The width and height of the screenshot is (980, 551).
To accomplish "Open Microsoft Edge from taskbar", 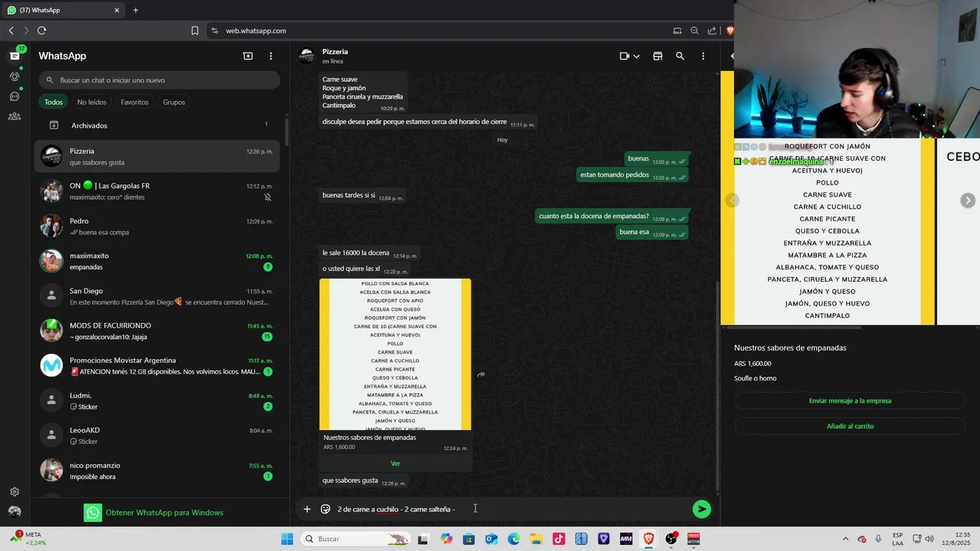I will (x=514, y=539).
